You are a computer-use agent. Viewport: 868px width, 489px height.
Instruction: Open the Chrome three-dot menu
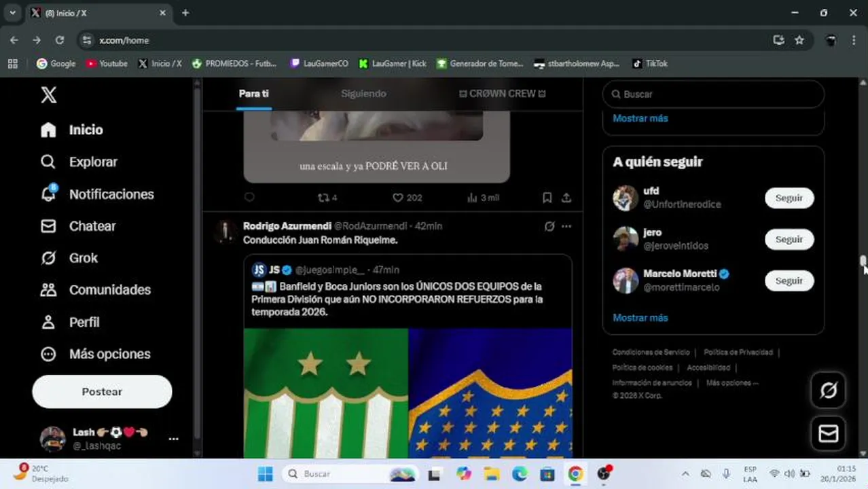click(854, 40)
